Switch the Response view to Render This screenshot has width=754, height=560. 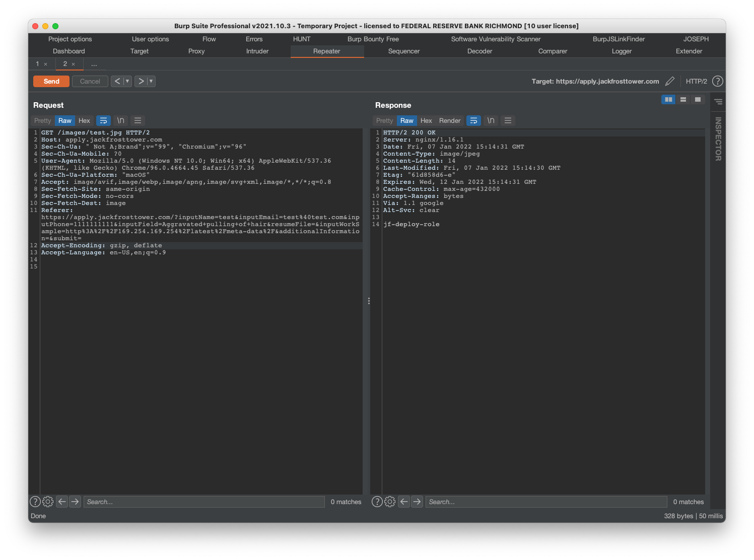tap(450, 121)
